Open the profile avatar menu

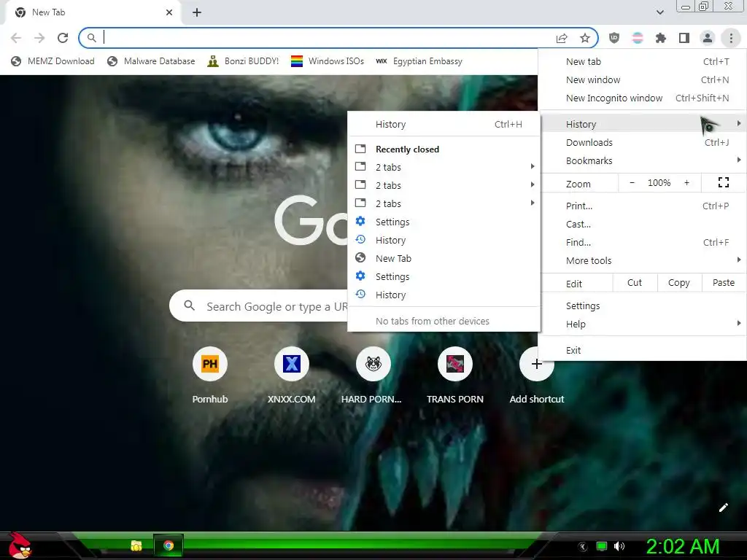tap(708, 38)
